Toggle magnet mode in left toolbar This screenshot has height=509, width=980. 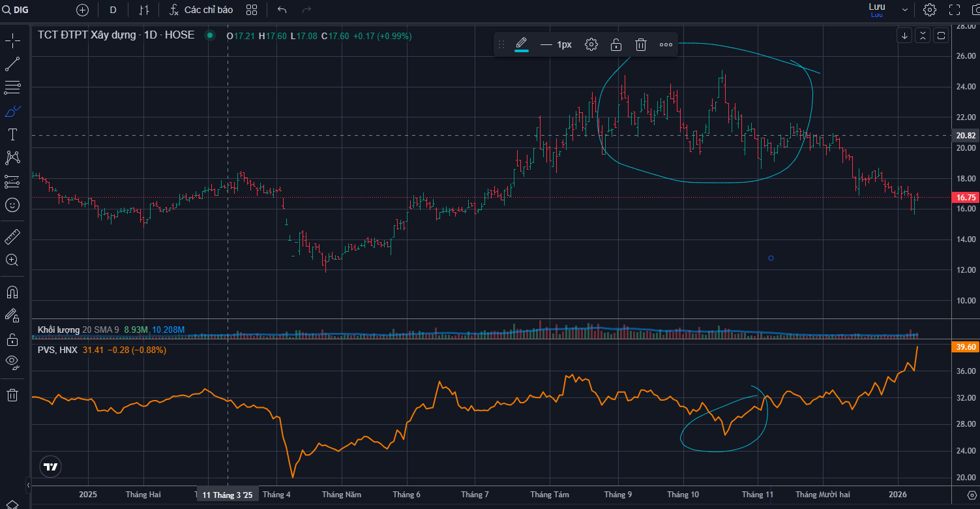tap(12, 292)
